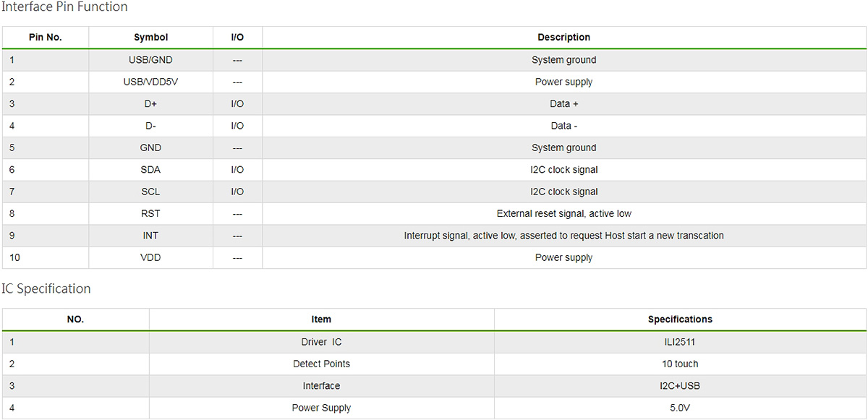Select the SCL symbol cell

150,192
